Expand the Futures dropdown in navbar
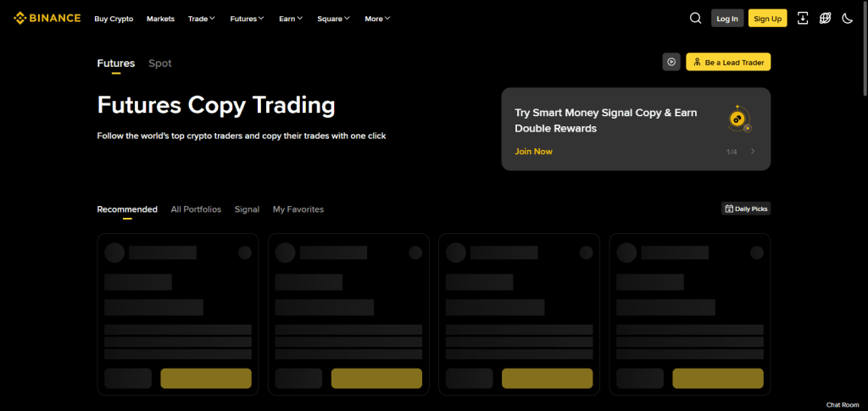 coord(247,19)
